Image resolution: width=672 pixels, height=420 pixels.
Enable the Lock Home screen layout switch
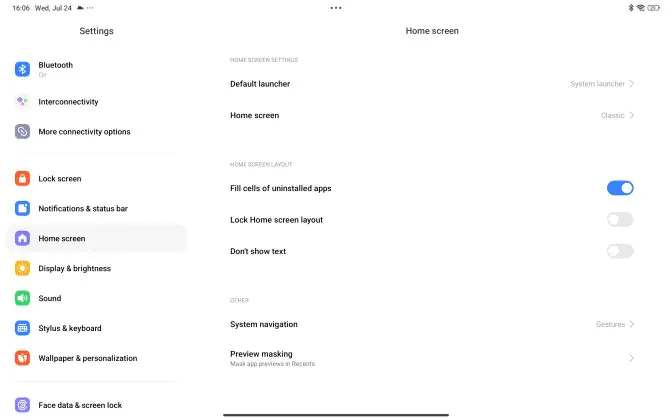(x=620, y=220)
